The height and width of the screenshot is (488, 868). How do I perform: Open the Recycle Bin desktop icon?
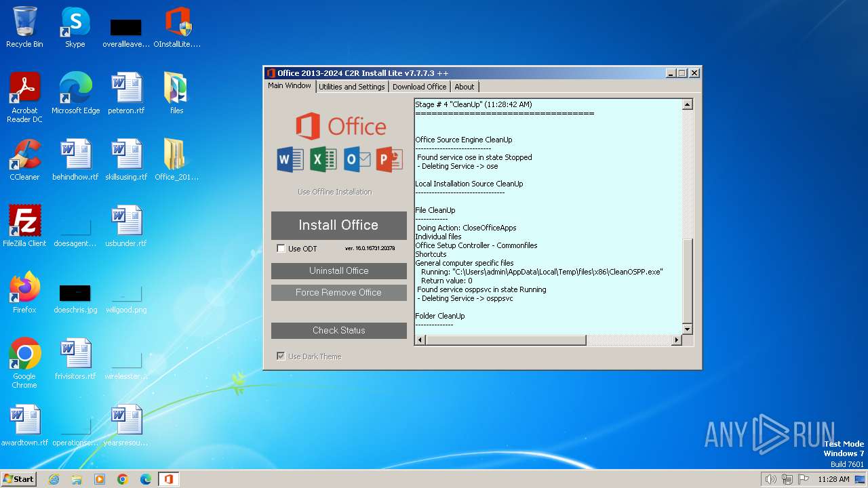click(24, 27)
